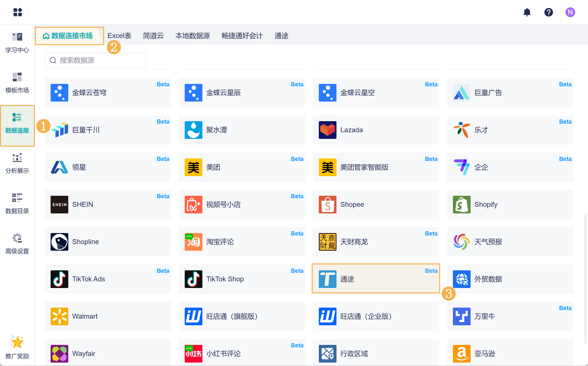The width and height of the screenshot is (588, 366).
Task: Click the TikTok Shop connector icon
Action: point(193,279)
